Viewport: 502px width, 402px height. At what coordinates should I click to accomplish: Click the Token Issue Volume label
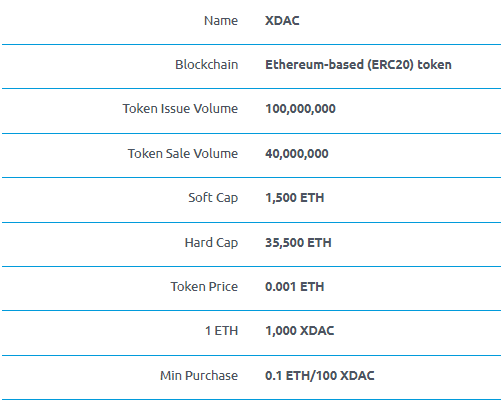[x=180, y=109]
